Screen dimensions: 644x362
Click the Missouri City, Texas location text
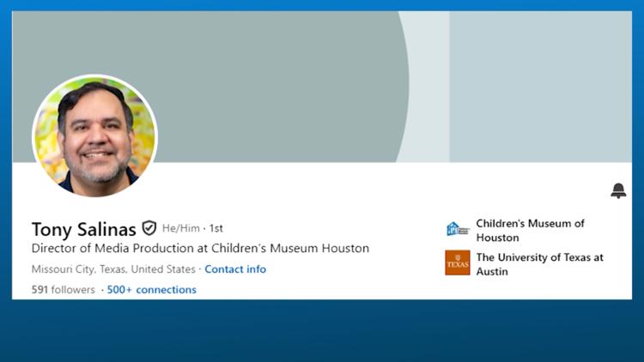(x=113, y=269)
